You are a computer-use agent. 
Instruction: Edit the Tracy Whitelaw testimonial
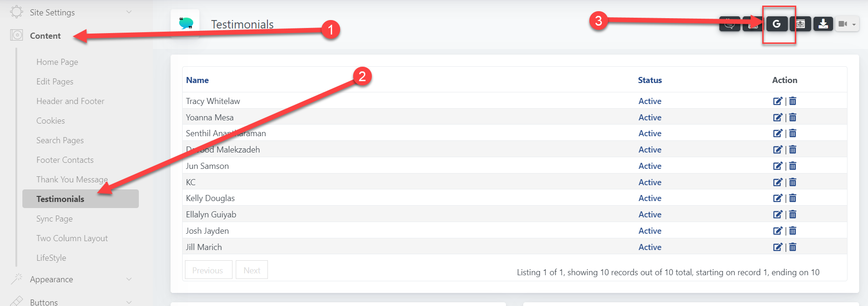[777, 101]
